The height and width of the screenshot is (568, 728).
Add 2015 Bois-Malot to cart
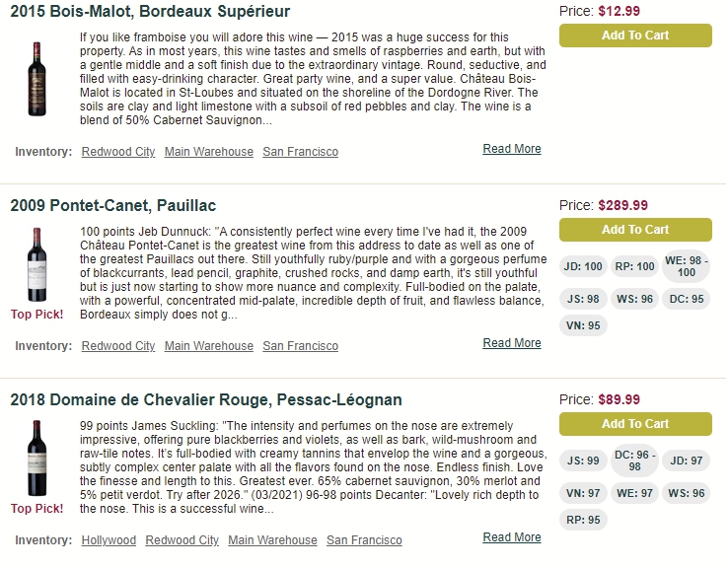point(635,35)
